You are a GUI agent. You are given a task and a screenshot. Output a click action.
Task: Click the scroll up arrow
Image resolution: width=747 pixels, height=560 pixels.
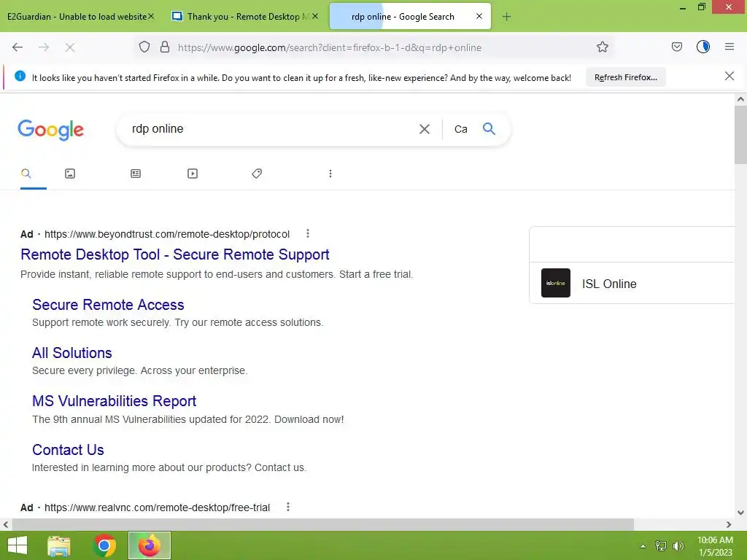740,99
